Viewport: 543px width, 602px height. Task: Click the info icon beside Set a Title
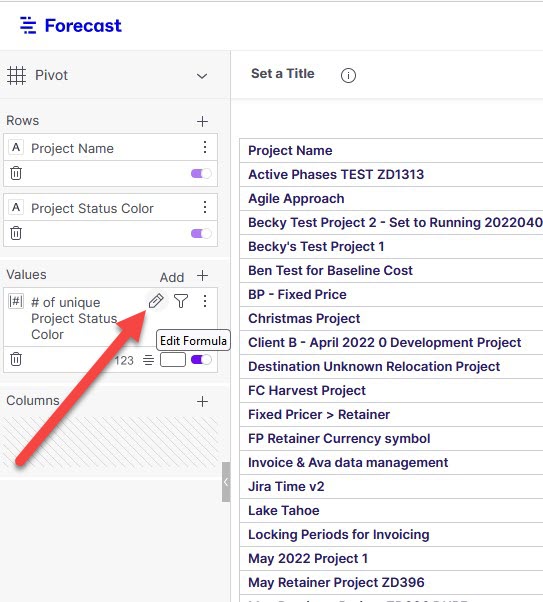(348, 75)
